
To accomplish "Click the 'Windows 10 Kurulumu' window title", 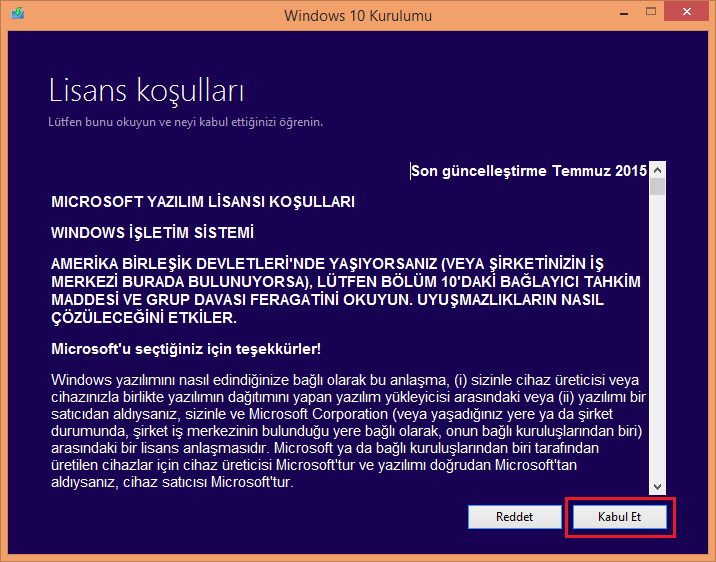I will (x=358, y=16).
